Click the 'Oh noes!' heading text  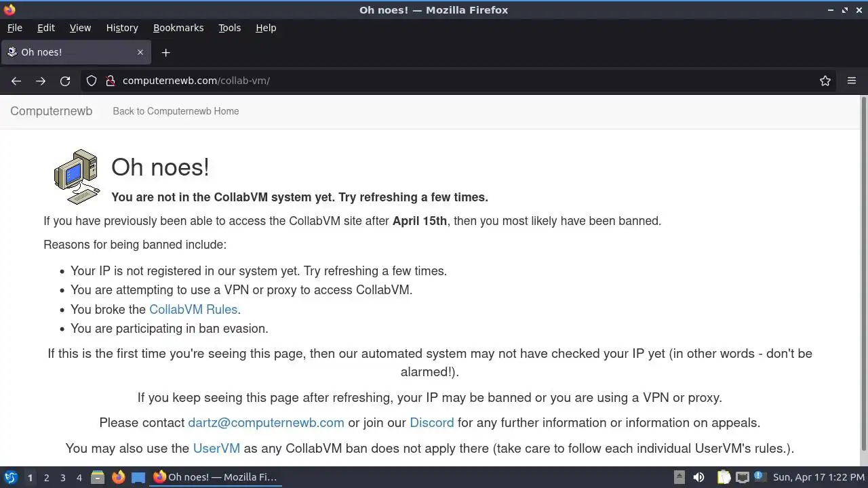(x=160, y=167)
